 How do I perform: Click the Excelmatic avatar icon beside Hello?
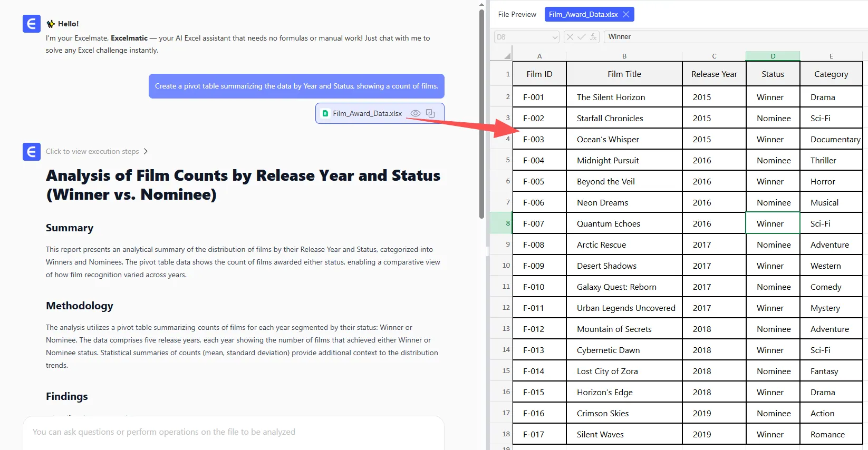click(32, 24)
